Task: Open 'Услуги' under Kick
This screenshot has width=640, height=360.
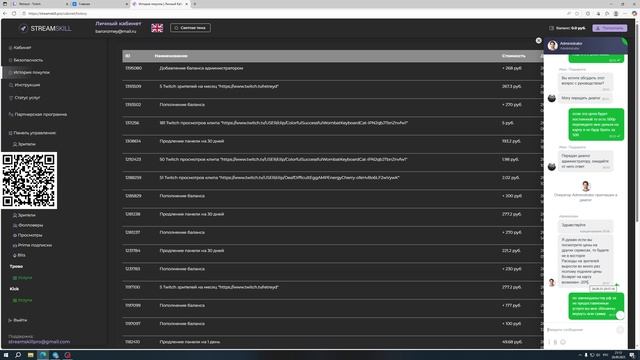Action: click(25, 300)
